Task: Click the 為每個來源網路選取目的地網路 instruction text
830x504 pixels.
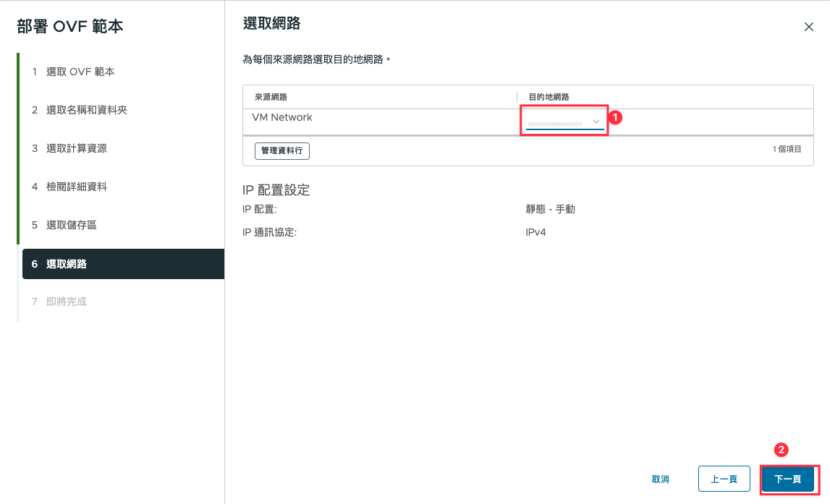Action: click(316, 59)
